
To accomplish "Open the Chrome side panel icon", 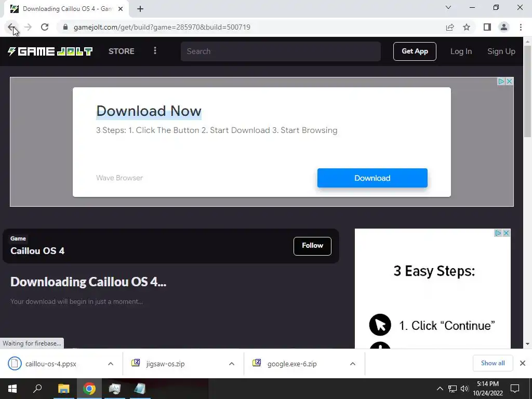I will click(487, 27).
